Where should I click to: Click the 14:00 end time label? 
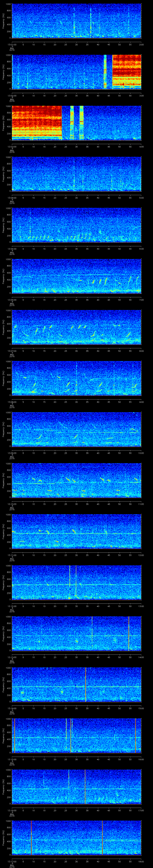click(x=141, y=657)
